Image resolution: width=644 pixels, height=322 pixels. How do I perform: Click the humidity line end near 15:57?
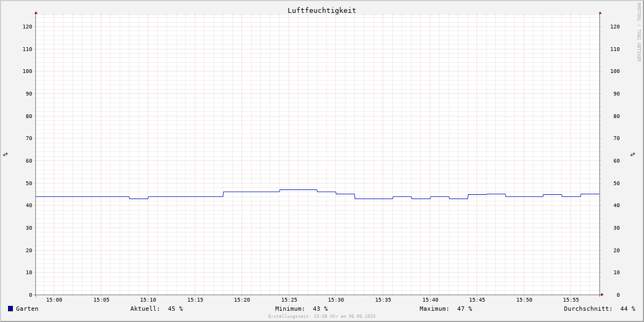(590, 194)
